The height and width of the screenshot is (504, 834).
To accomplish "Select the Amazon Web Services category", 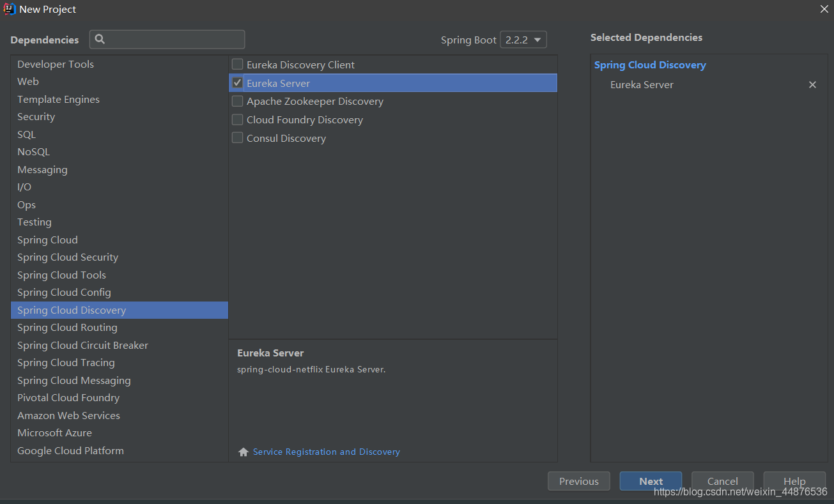I will pos(120,415).
